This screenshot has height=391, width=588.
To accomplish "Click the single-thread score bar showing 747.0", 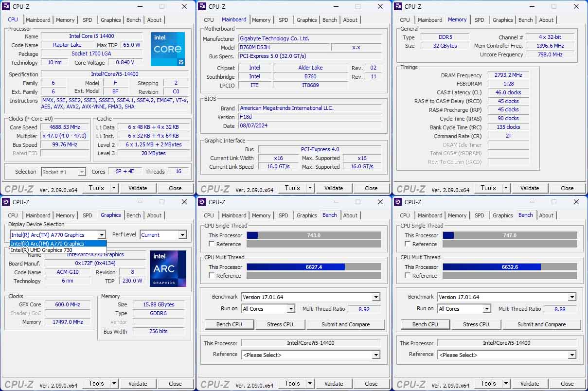I will click(510, 235).
